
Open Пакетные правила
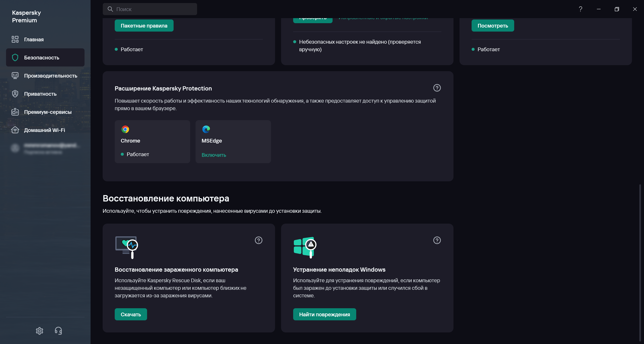pos(144,26)
